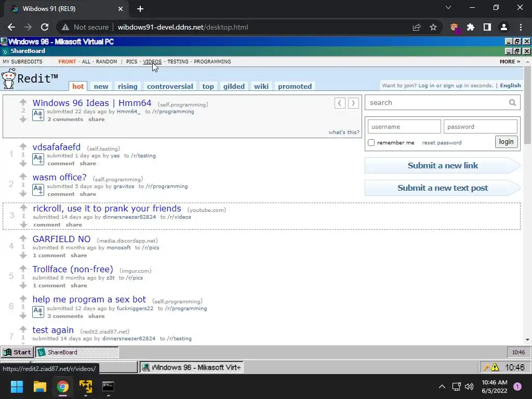Go back in browser history
Image resolution: width=532 pixels, height=399 pixels.
(11, 27)
